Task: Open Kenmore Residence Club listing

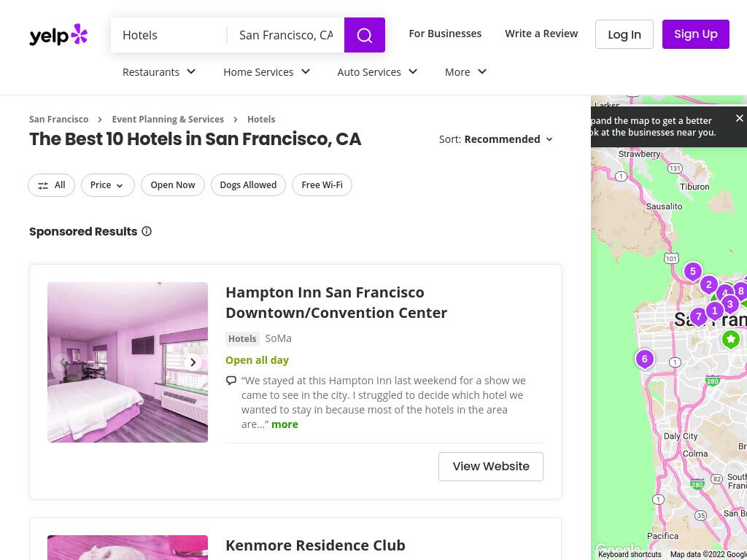Action: pyautogui.click(x=315, y=545)
